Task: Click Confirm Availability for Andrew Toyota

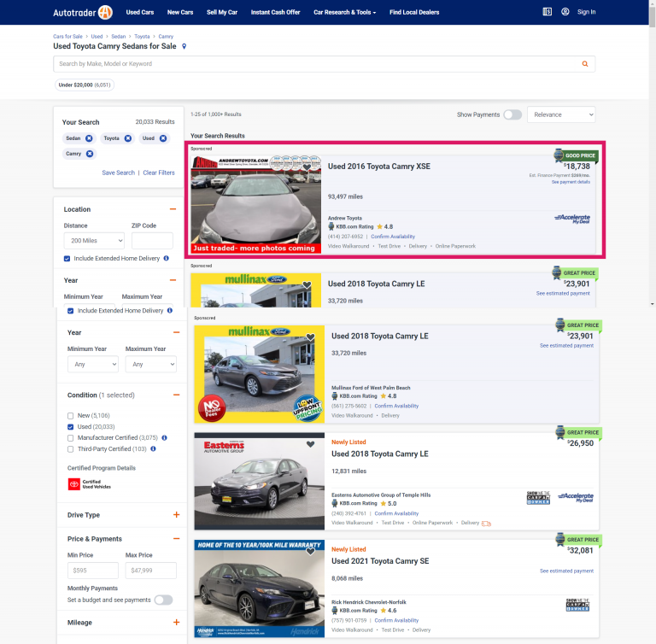Action: (393, 237)
